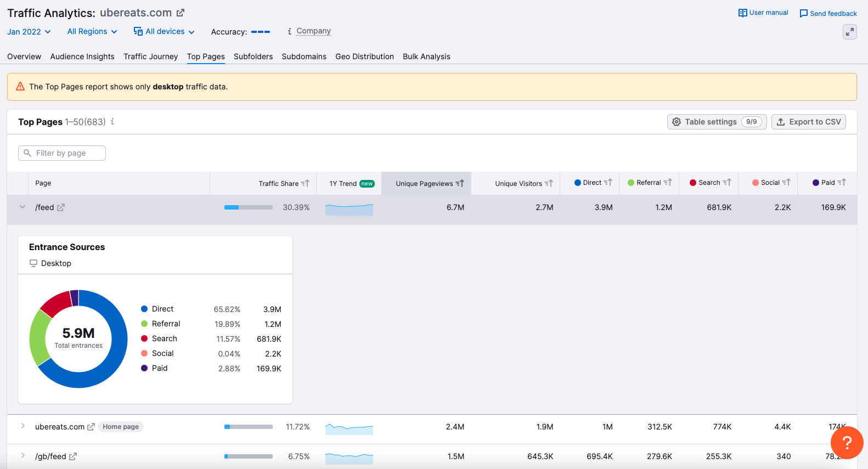The image size is (868, 469).
Task: Expand the /gb/feed row
Action: 22,456
